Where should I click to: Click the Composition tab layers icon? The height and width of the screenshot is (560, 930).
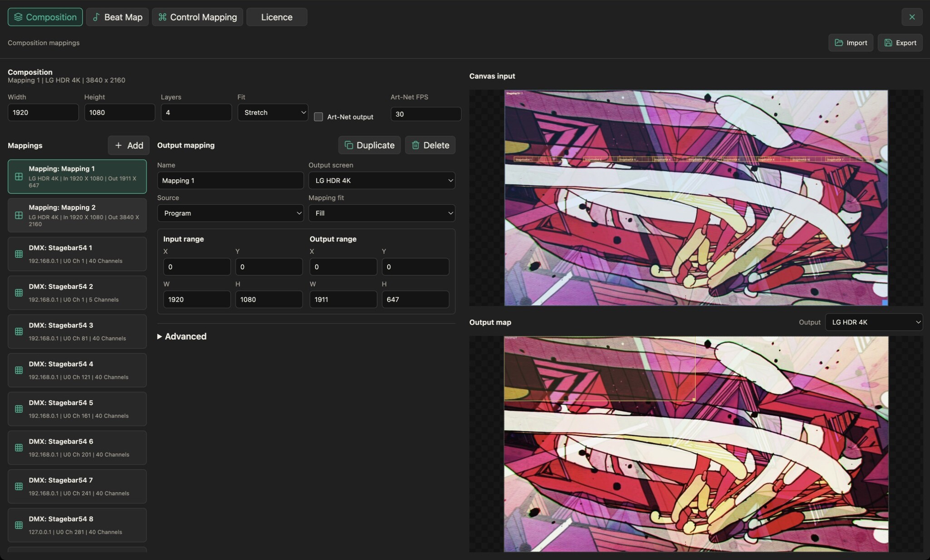click(x=18, y=17)
